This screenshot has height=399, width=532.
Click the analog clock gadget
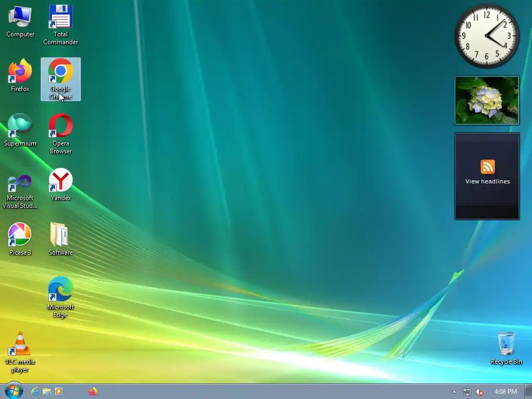pos(486,36)
